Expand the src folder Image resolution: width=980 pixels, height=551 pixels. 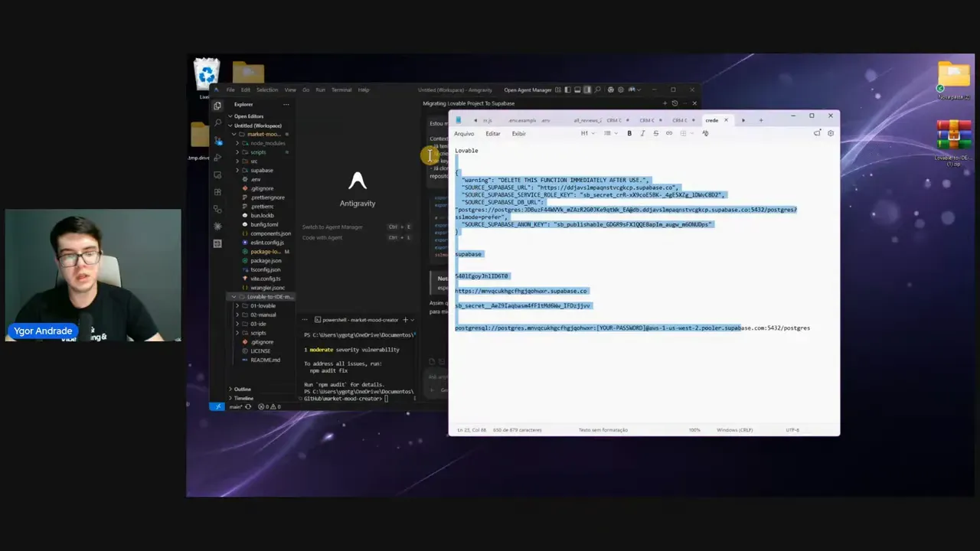[x=237, y=161]
